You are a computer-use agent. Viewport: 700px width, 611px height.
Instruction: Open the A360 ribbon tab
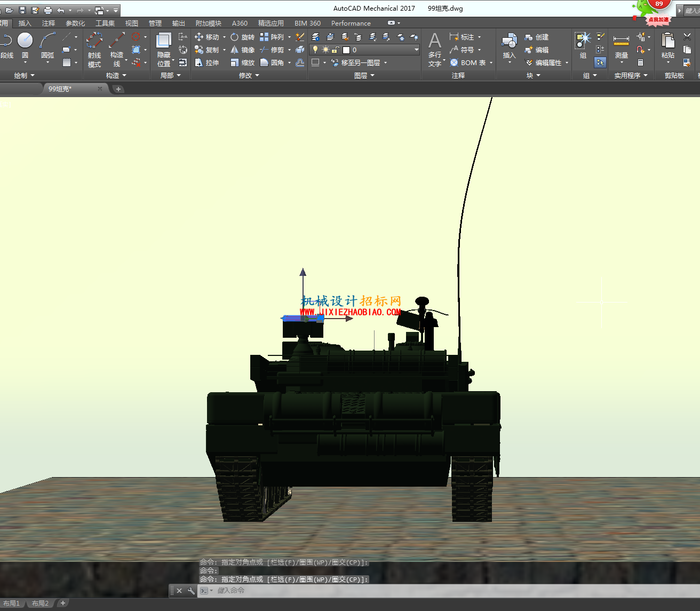[240, 23]
